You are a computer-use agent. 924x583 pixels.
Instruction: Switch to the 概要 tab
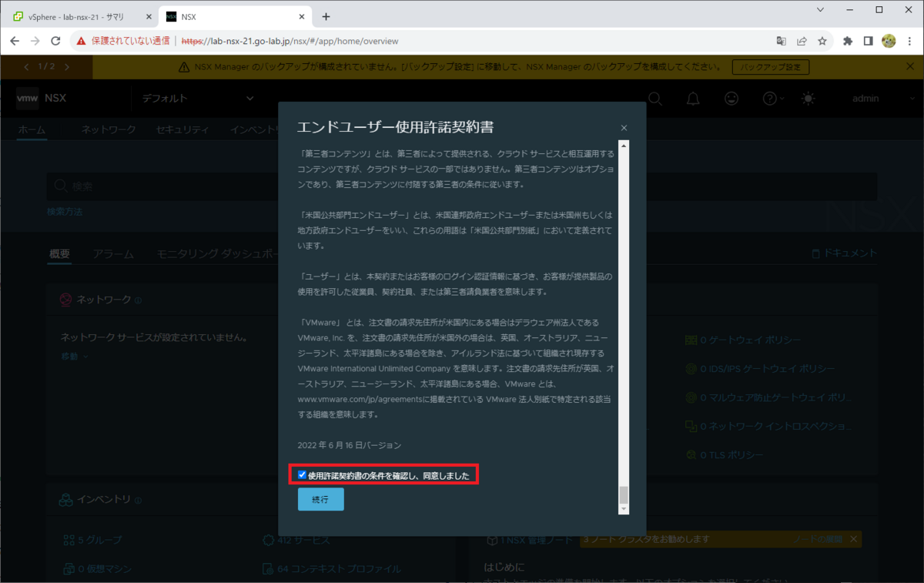[60, 253]
